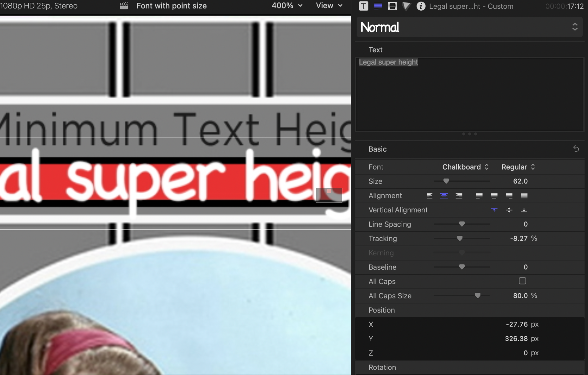
Task: Click the Baseline value field
Action: [525, 267]
